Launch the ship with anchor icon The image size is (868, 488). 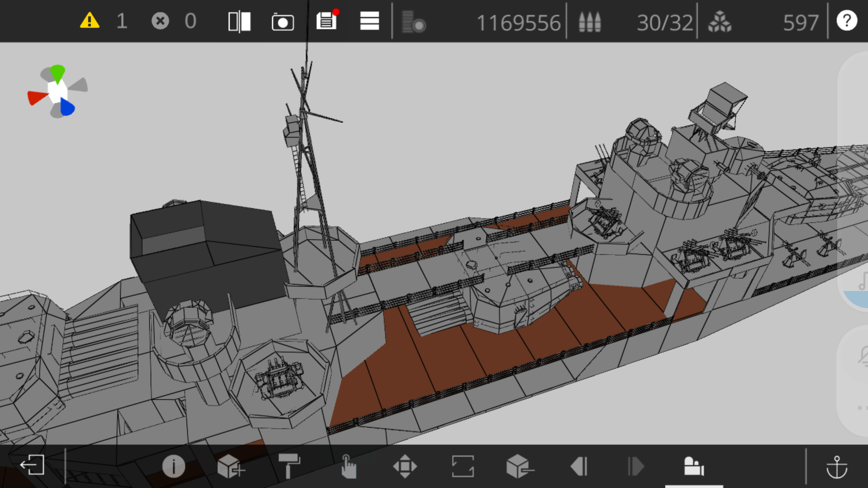point(837,467)
